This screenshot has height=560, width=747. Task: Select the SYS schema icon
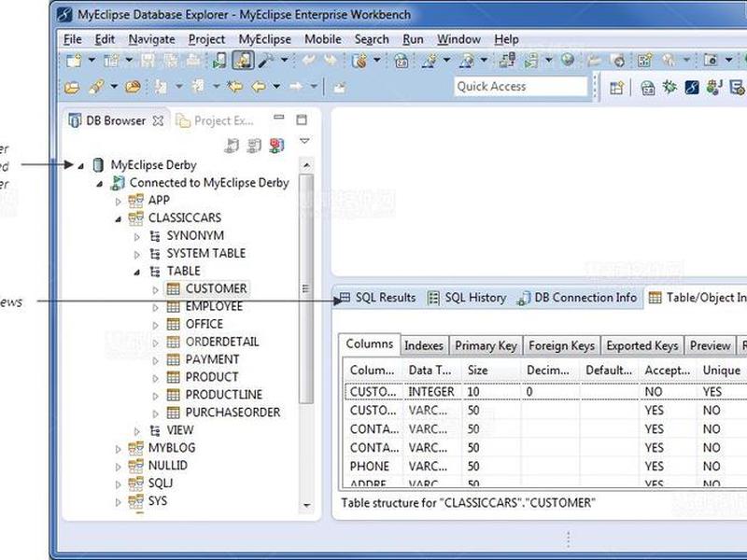pos(135,501)
